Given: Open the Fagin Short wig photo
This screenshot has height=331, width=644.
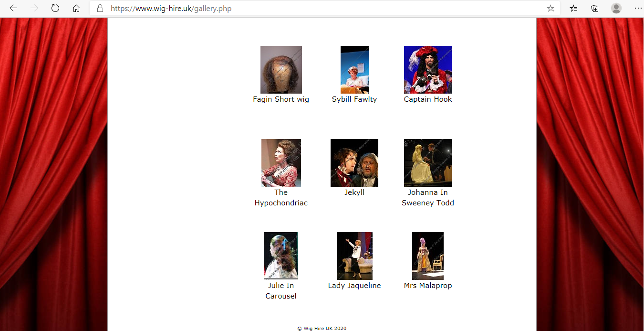Looking at the screenshot, I should (281, 70).
